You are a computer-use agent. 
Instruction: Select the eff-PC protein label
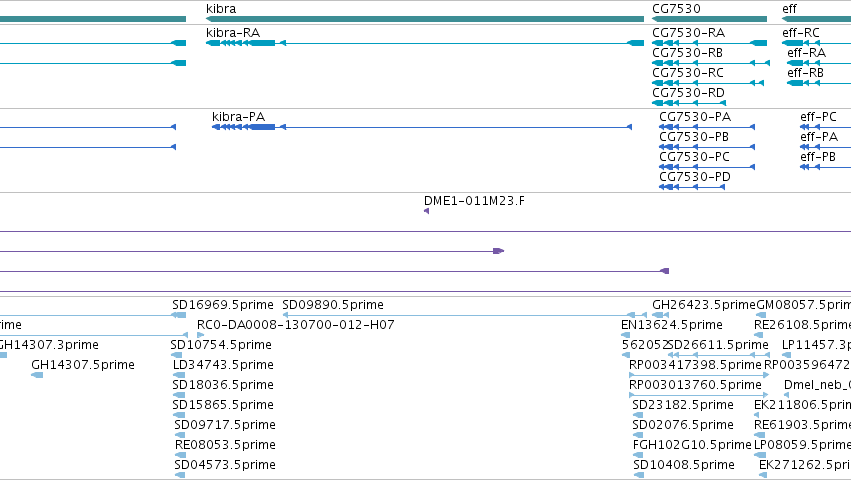(818, 117)
